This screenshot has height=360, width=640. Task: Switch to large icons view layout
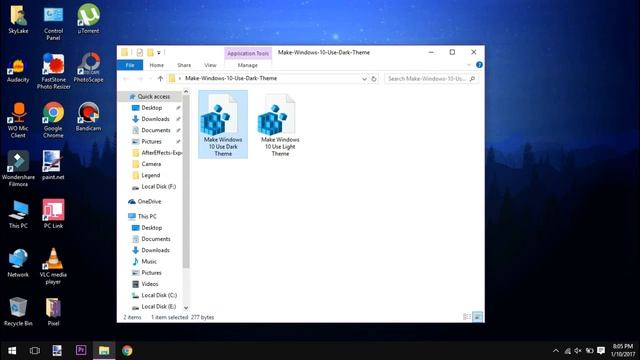(x=477, y=317)
